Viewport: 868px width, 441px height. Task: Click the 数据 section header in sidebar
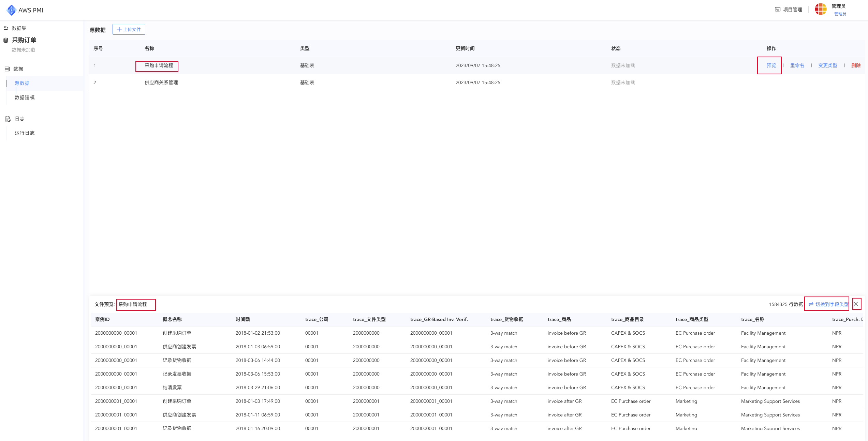click(18, 69)
